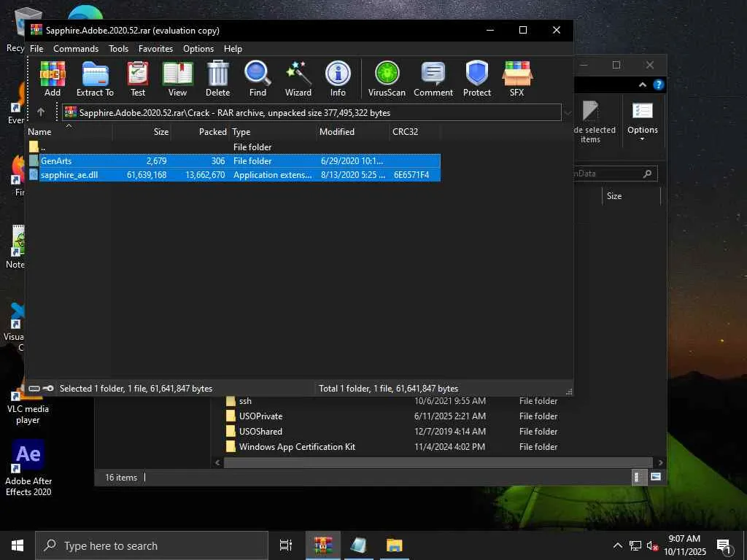The height and width of the screenshot is (560, 747).
Task: Open File Explorer from the taskbar
Action: (395, 545)
